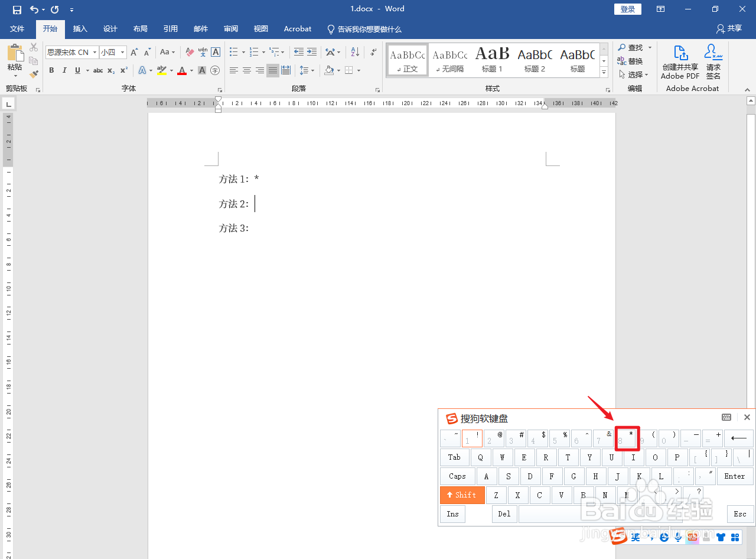Image resolution: width=756 pixels, height=559 pixels.
Task: Click the subscript x₂ icon
Action: coord(111,70)
